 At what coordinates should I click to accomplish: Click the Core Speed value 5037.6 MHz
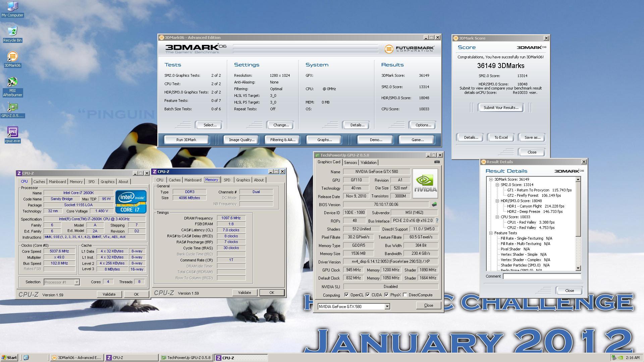click(59, 251)
